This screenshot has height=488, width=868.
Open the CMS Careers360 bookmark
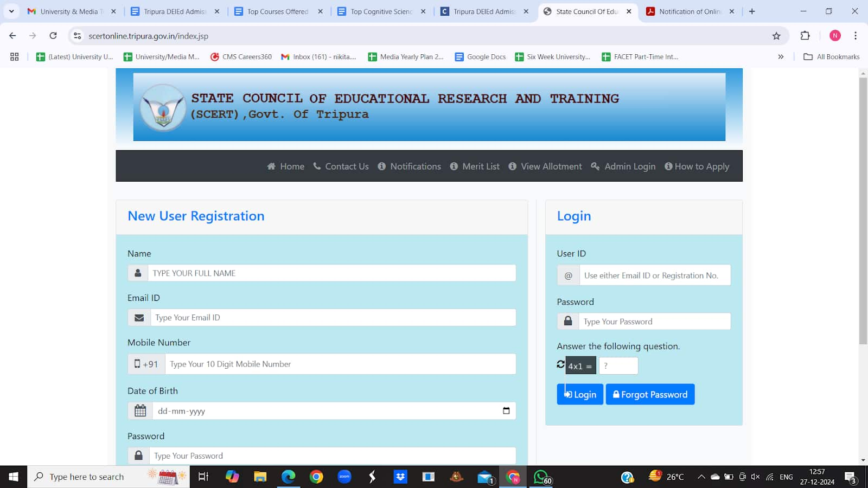(x=241, y=56)
